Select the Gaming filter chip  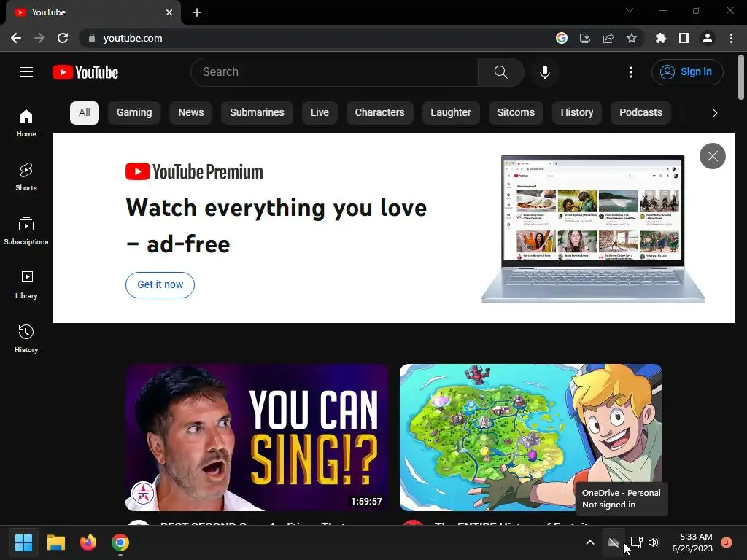click(x=134, y=113)
